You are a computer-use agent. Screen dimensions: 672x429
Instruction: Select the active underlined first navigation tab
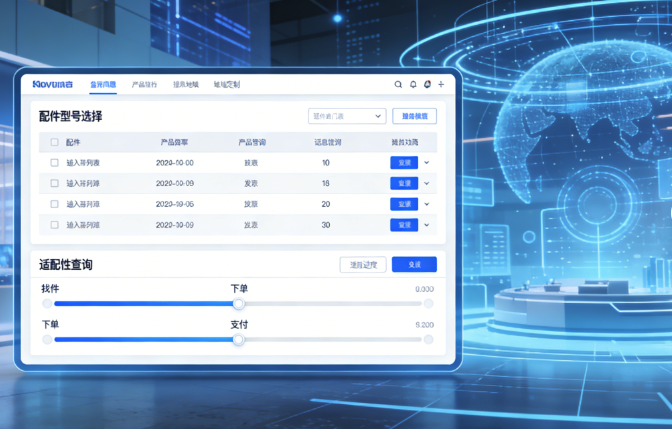(x=103, y=85)
